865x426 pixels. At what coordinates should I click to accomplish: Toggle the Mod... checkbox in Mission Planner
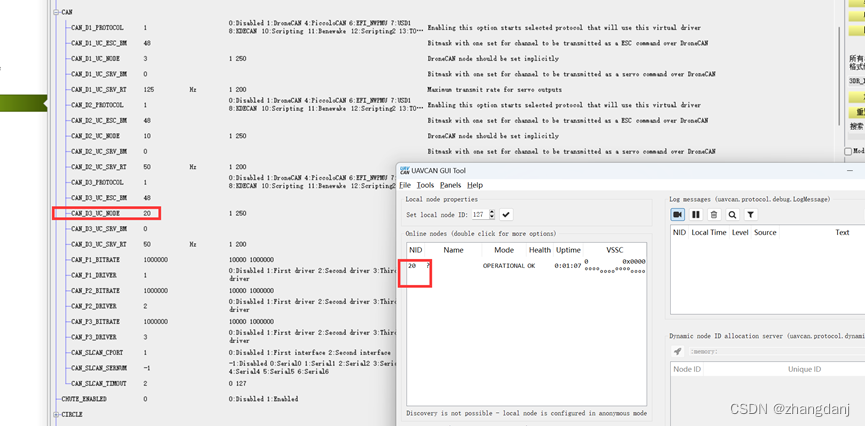[x=848, y=151]
